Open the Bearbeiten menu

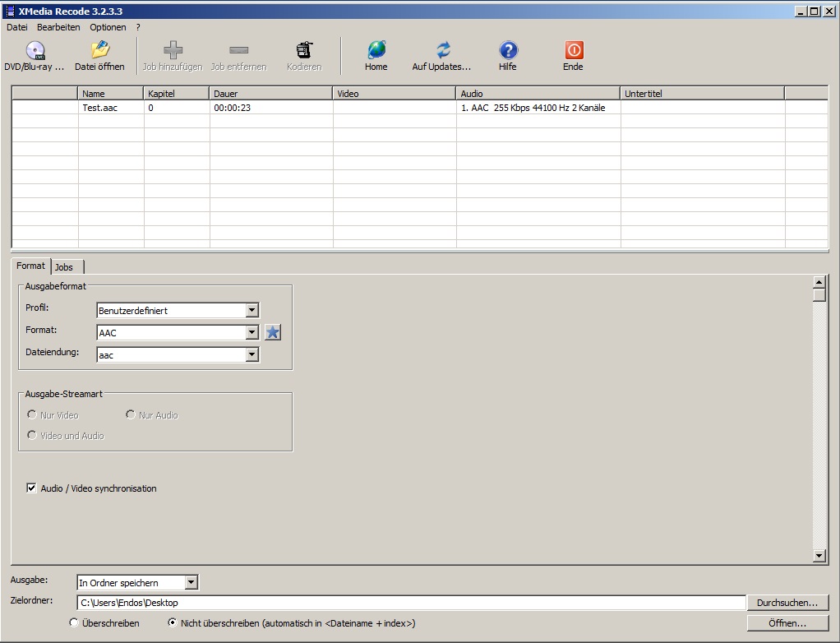[58, 27]
